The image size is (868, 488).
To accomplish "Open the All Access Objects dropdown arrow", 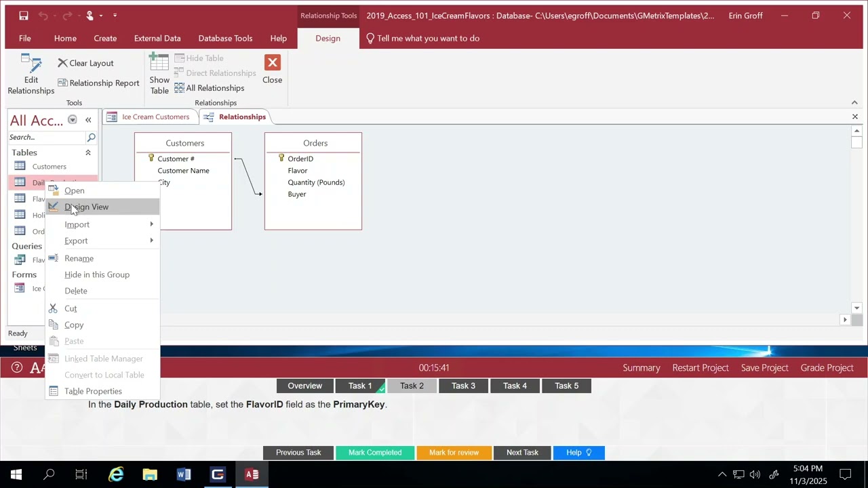I will click(x=72, y=120).
